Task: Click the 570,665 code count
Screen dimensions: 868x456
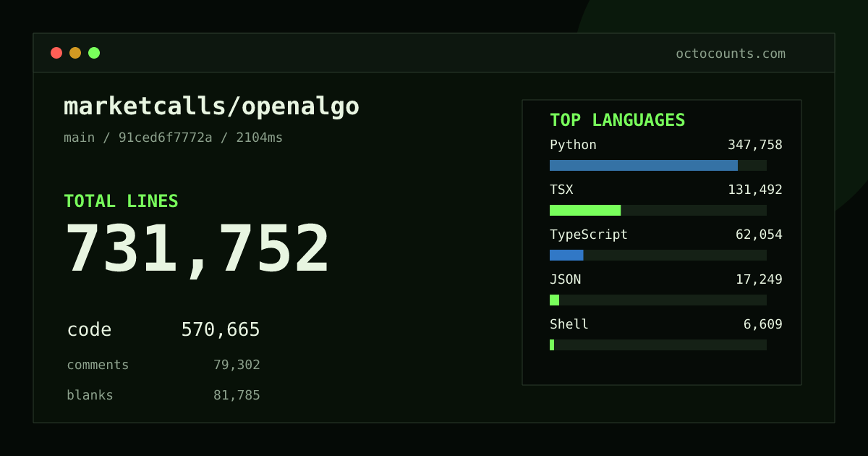Action: click(x=221, y=330)
